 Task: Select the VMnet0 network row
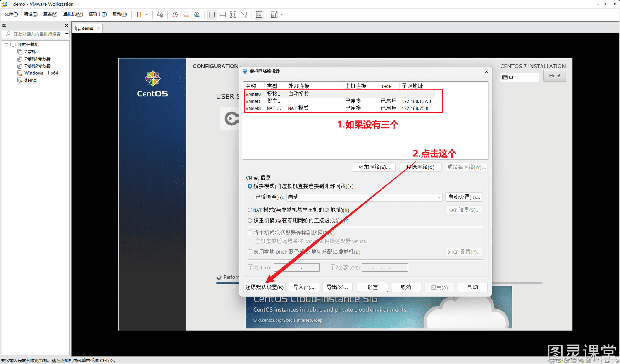tap(339, 94)
